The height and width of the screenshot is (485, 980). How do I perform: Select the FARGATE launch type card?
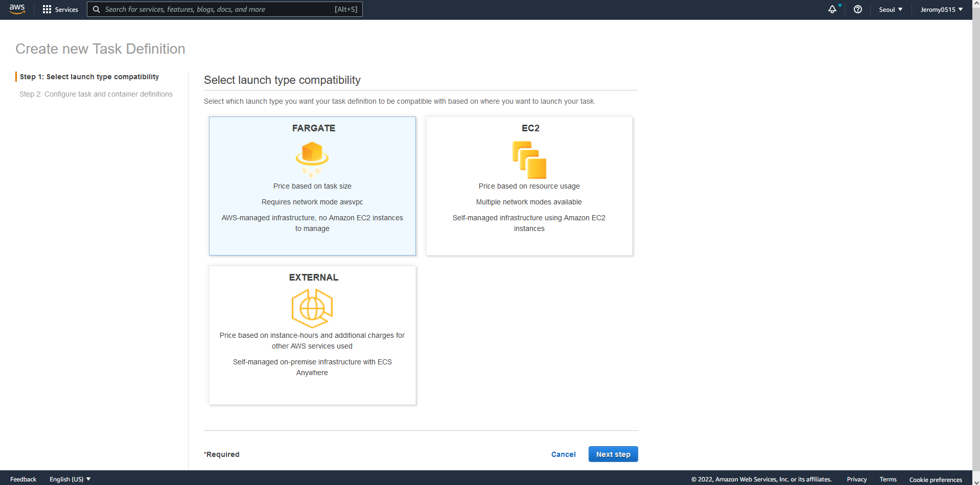[312, 186]
